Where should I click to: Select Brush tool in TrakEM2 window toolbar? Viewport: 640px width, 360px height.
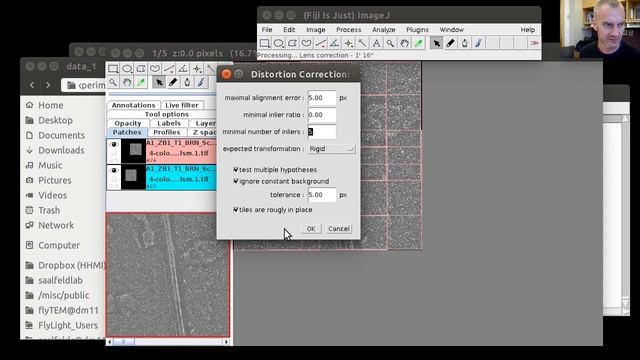tap(201, 82)
